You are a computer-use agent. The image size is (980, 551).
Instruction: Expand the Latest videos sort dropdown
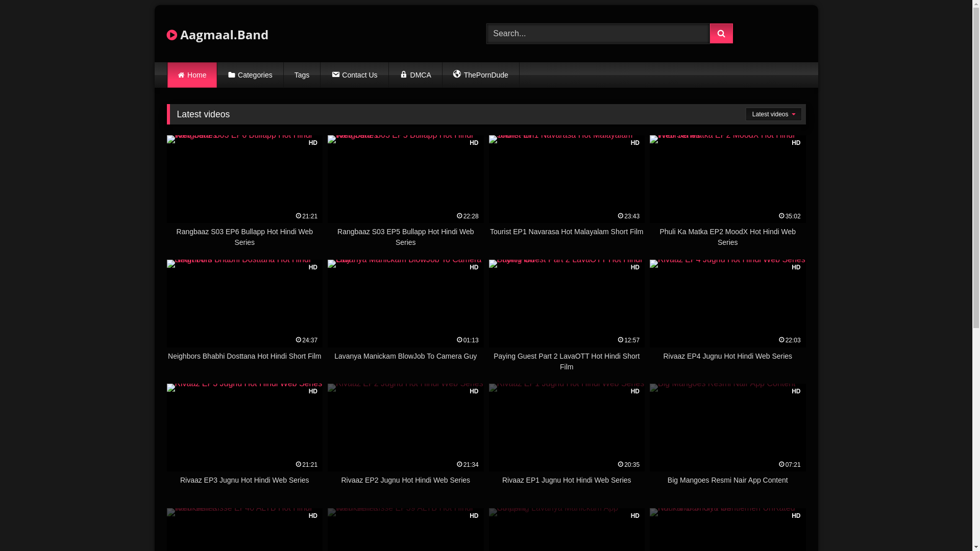(x=773, y=114)
